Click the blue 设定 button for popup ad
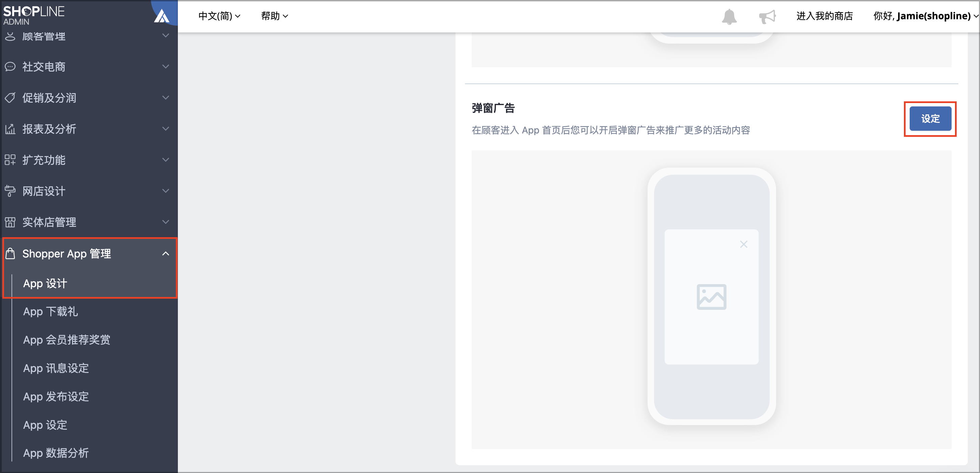Viewport: 980px width, 473px height. [x=930, y=119]
